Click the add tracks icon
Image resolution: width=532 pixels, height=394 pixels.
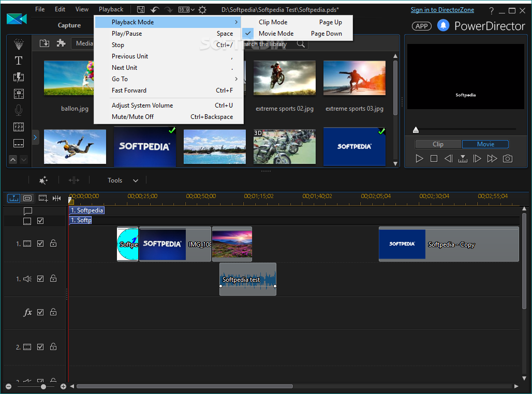click(43, 198)
